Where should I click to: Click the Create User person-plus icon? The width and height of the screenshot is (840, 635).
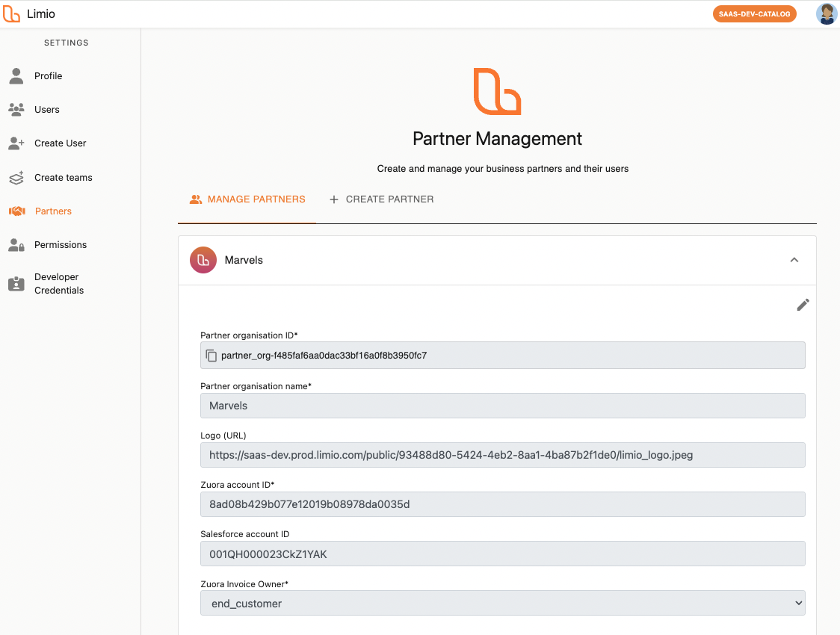(16, 143)
